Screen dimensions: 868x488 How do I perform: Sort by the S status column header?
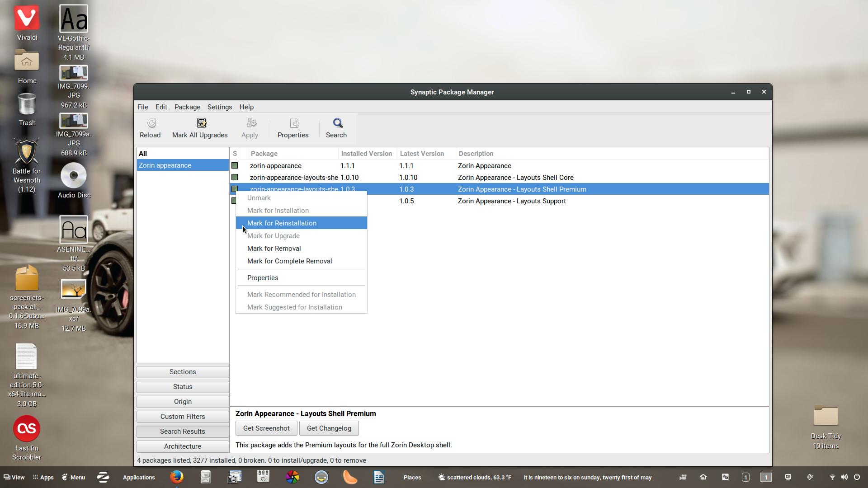pos(235,154)
